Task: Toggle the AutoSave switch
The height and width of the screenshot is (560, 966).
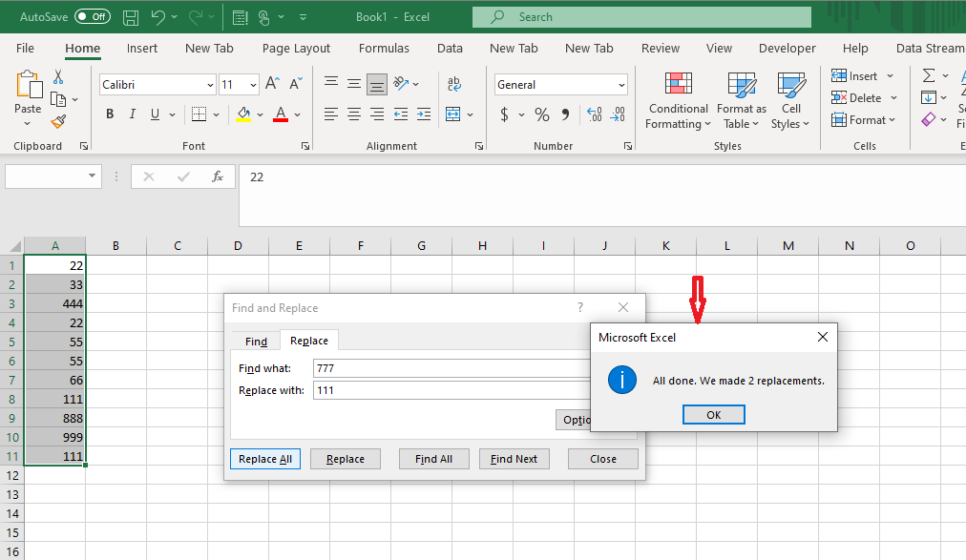Action: click(x=93, y=16)
